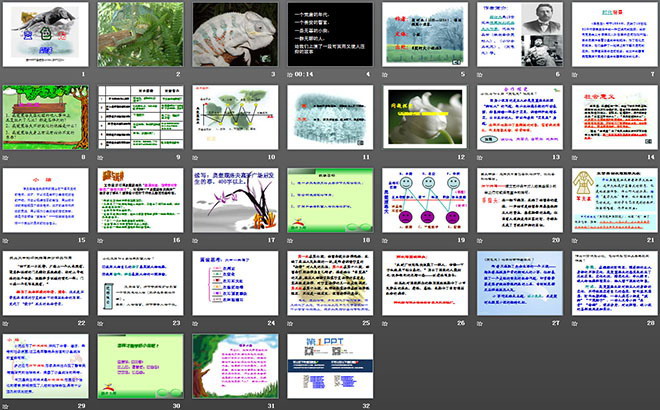Screen dimensions: 660x410
Task: Open slide 17 with the ink orchid painting
Action: point(235,200)
